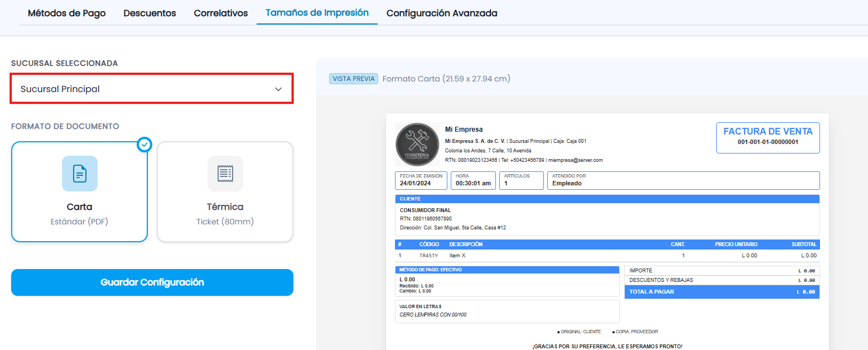
Task: Click the ORIGINAL: CLIENTE footer label
Action: (x=579, y=332)
